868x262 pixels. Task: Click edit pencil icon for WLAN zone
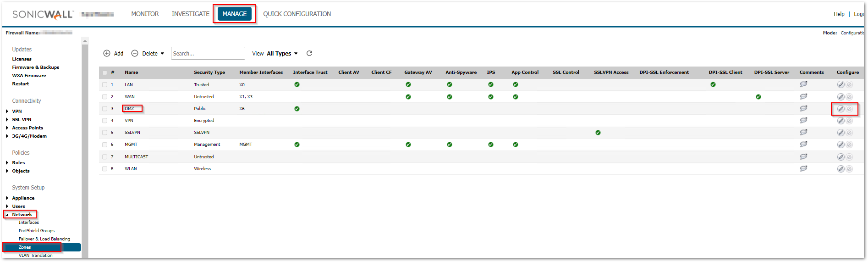[841, 169]
